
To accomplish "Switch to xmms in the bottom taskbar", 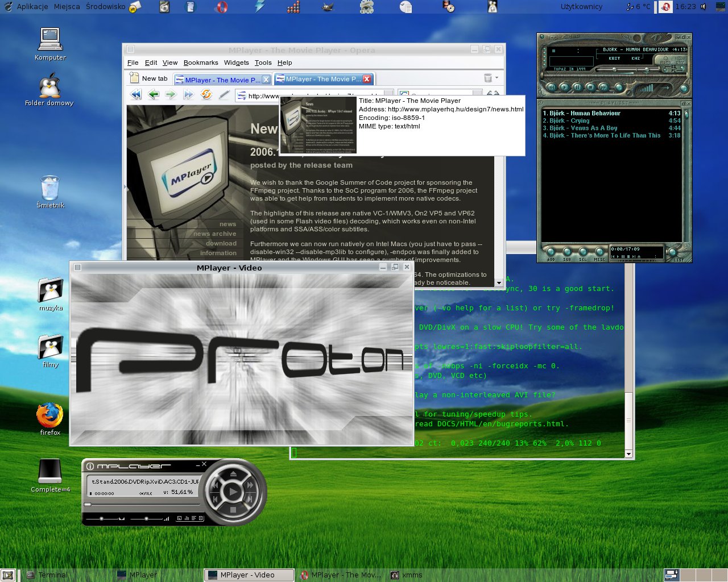I will pyautogui.click(x=407, y=575).
